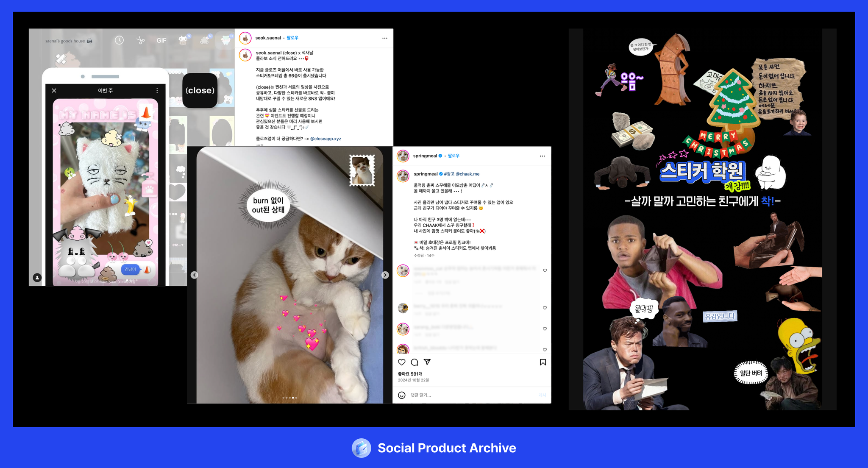Open the cat box sticker pack icon
This screenshot has width=868, height=468.
click(183, 40)
